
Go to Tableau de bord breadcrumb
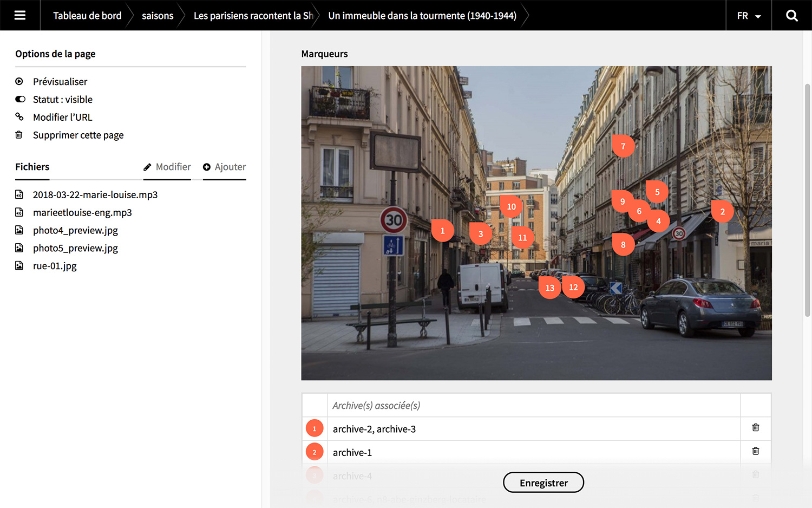[x=87, y=16]
